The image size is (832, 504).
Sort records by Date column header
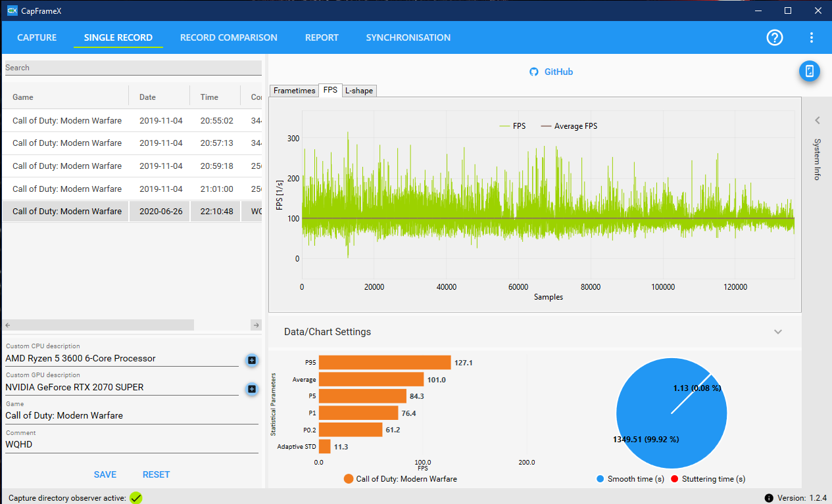coord(160,97)
